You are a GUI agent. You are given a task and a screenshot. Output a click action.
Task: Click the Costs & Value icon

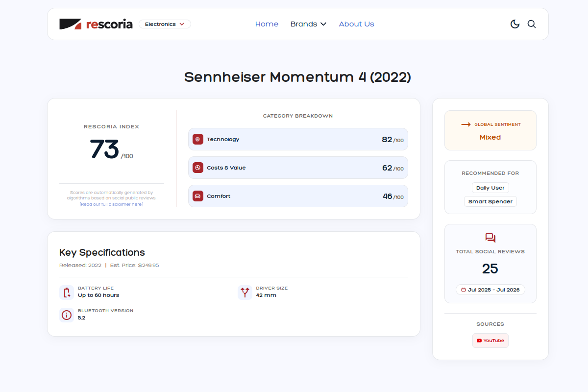point(198,168)
